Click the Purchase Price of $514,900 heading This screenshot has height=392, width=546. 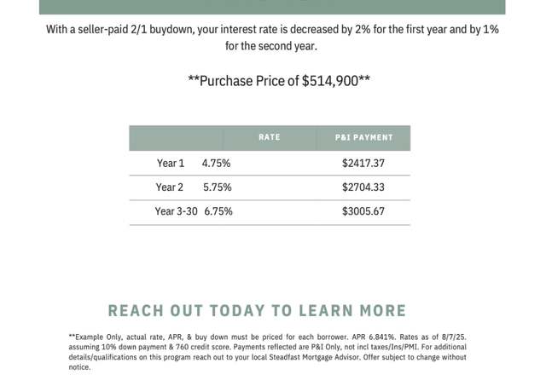coord(279,81)
